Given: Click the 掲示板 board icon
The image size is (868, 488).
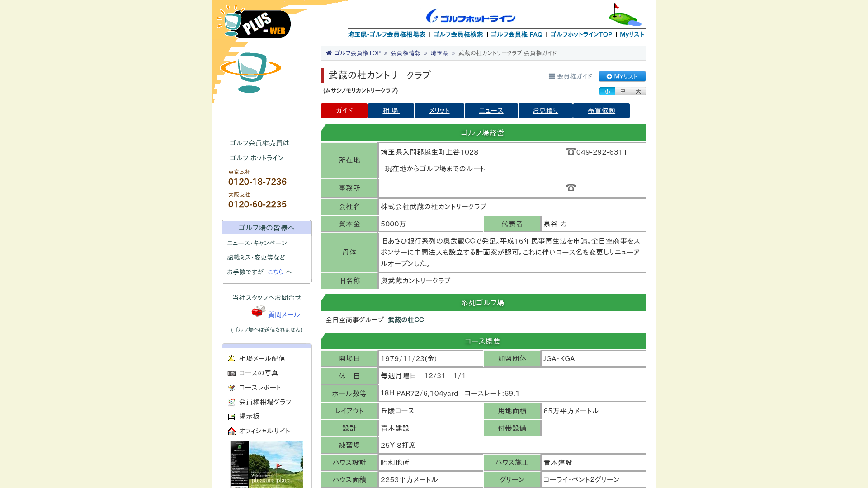Looking at the screenshot, I should click(231, 417).
